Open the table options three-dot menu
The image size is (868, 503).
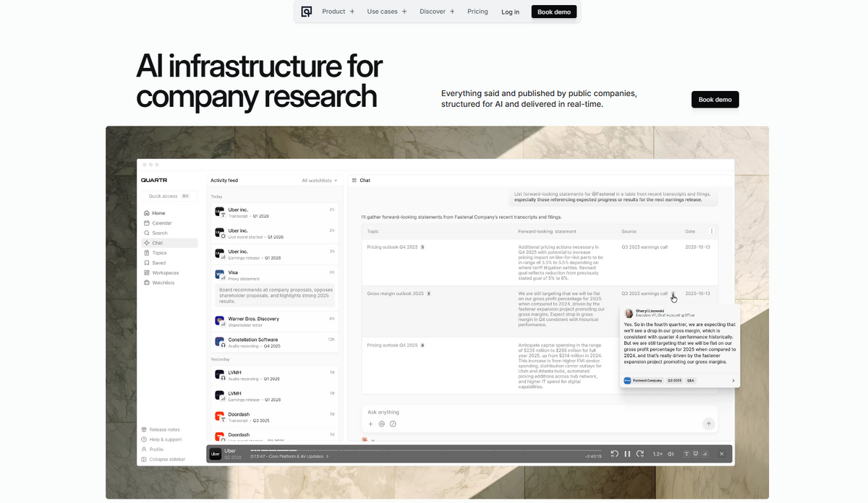[712, 231]
